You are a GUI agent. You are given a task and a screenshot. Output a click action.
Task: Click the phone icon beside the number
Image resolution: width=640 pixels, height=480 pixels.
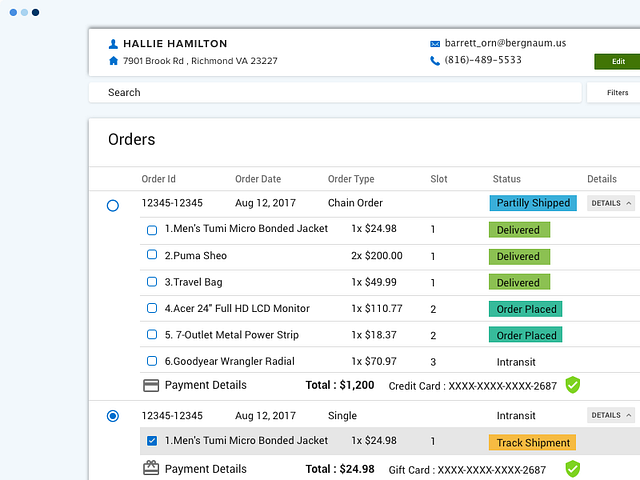coord(435,61)
